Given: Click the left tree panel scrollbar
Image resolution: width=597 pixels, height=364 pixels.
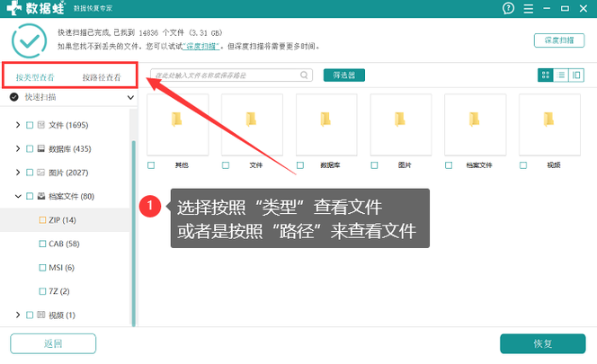Looking at the screenshot, I should [x=133, y=233].
